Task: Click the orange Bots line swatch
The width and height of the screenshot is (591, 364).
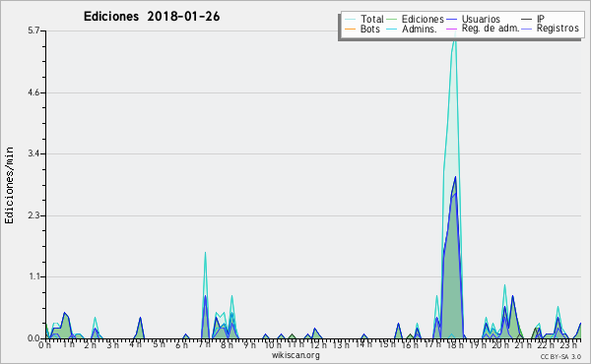Action: coord(351,29)
